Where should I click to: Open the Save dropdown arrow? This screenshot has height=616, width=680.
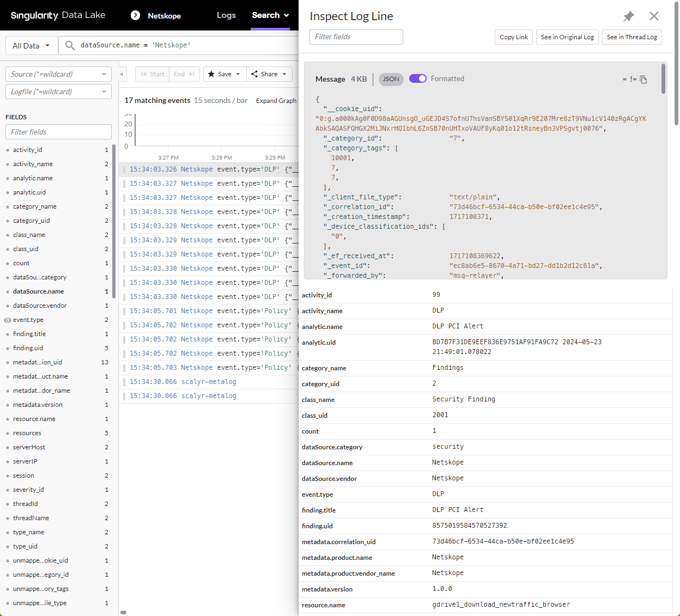[x=238, y=74]
